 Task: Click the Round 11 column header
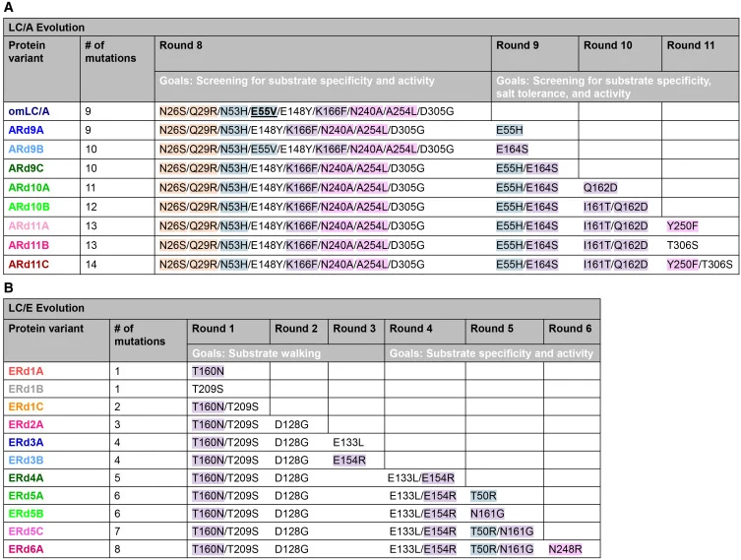point(691,45)
